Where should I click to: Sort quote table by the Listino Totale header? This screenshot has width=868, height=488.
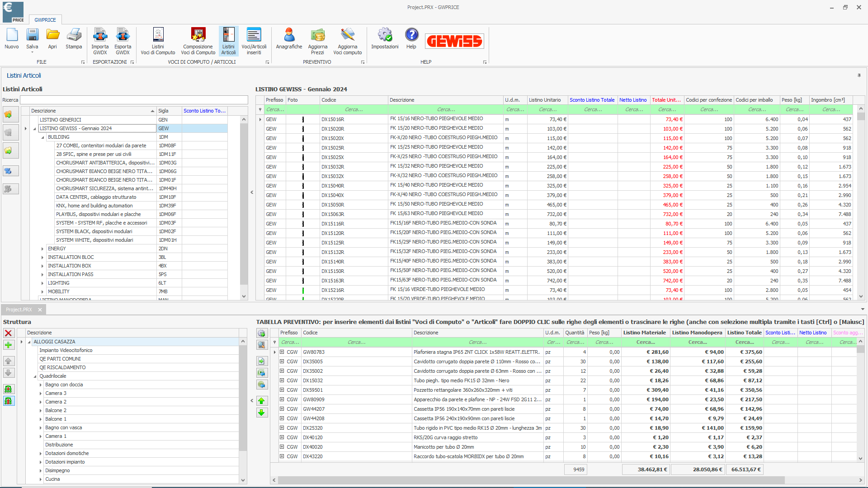[x=744, y=333]
